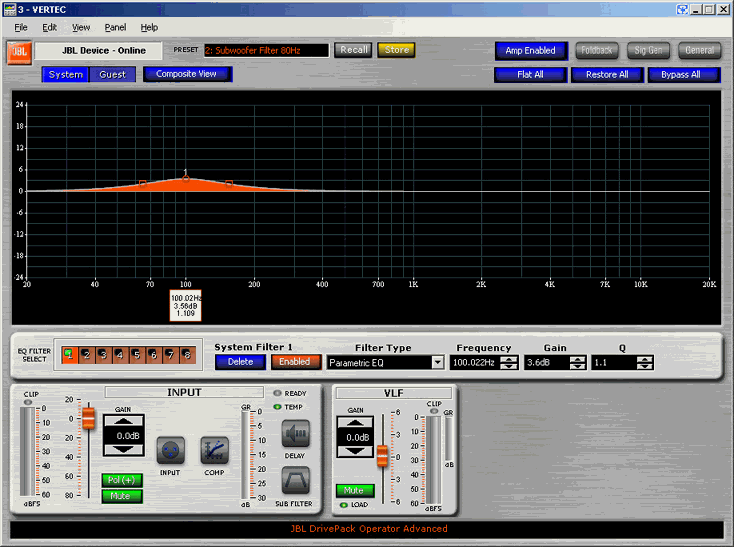Click the VLF gain fader handle
734x547 pixels.
coord(381,456)
